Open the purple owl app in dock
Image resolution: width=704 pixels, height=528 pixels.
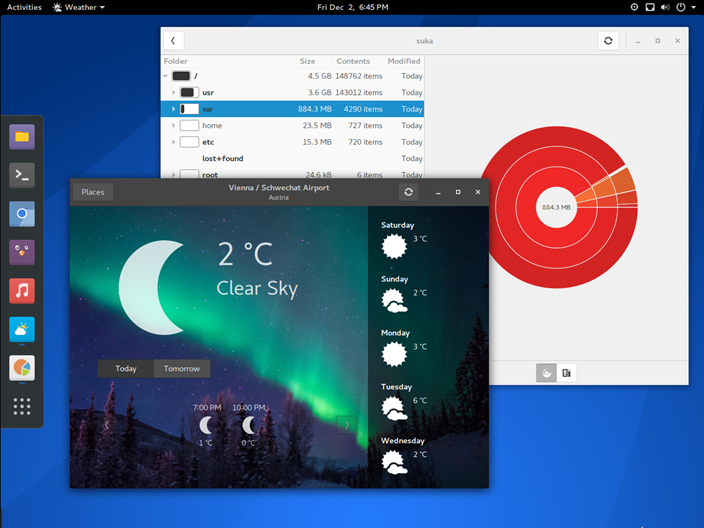22,252
